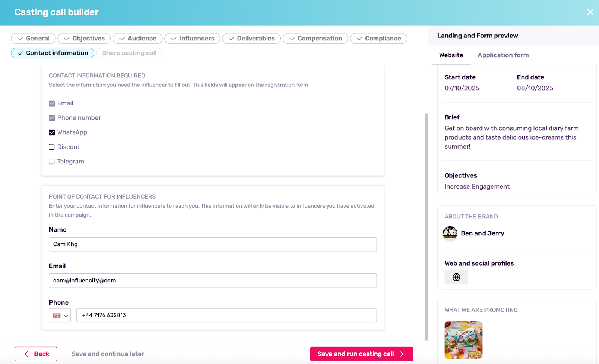
Task: Click the Name field containing Cam Khg
Action: click(x=213, y=244)
